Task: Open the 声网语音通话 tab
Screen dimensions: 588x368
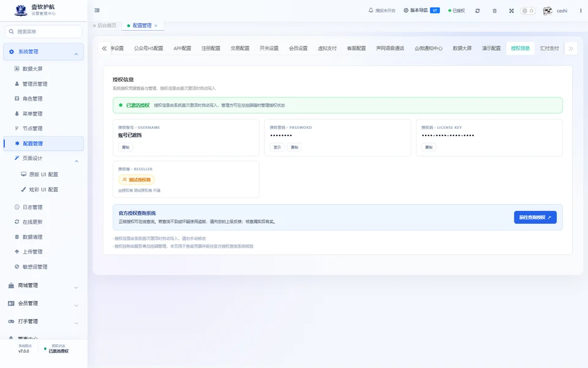Action: 390,48
